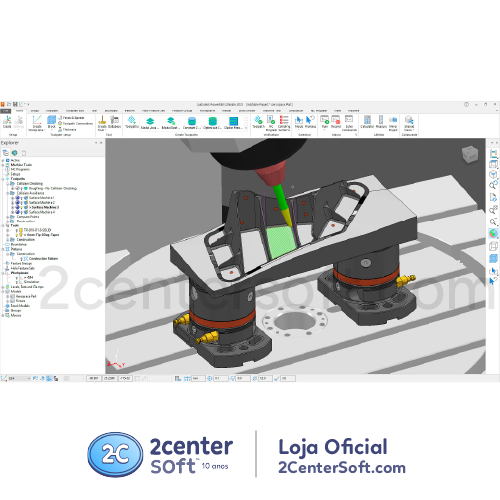
Task: Open the File ribbon tab
Action: (6, 111)
